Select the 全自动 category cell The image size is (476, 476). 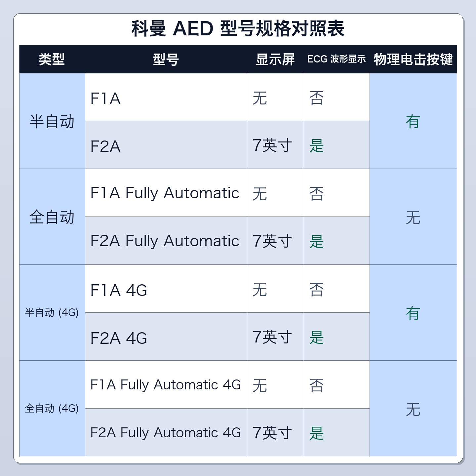click(52, 217)
